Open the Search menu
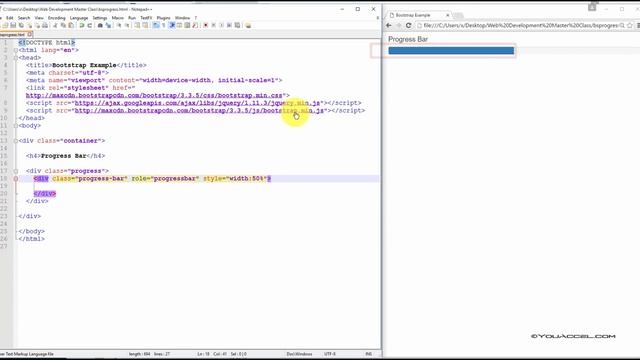The height and width of the screenshot is (360, 640). click(24, 18)
